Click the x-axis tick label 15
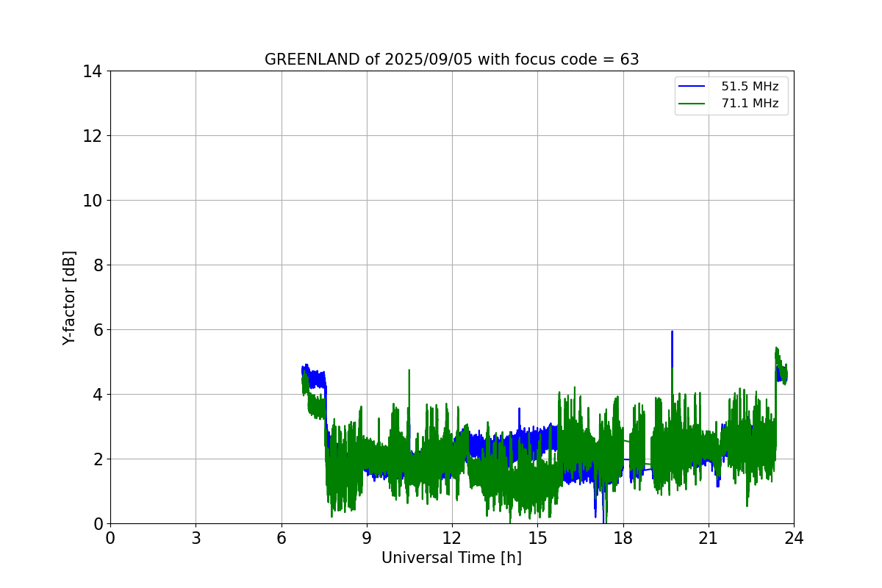This screenshot has width=882, height=588. point(537,538)
